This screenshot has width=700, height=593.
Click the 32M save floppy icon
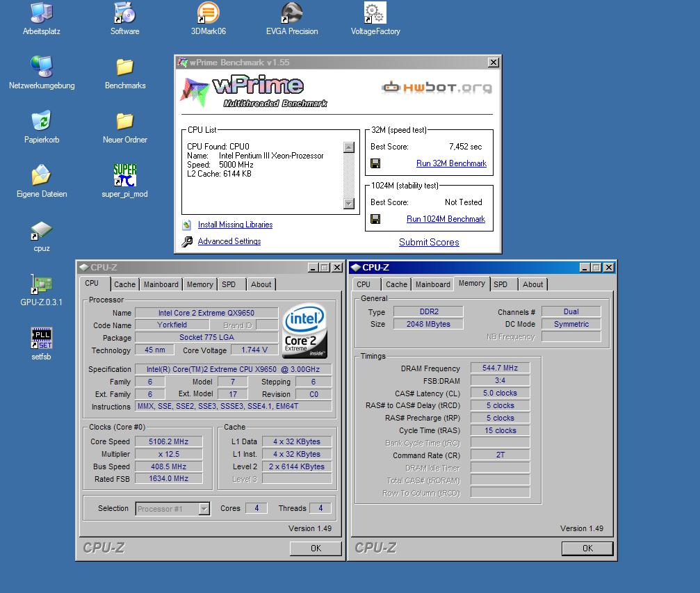[375, 163]
